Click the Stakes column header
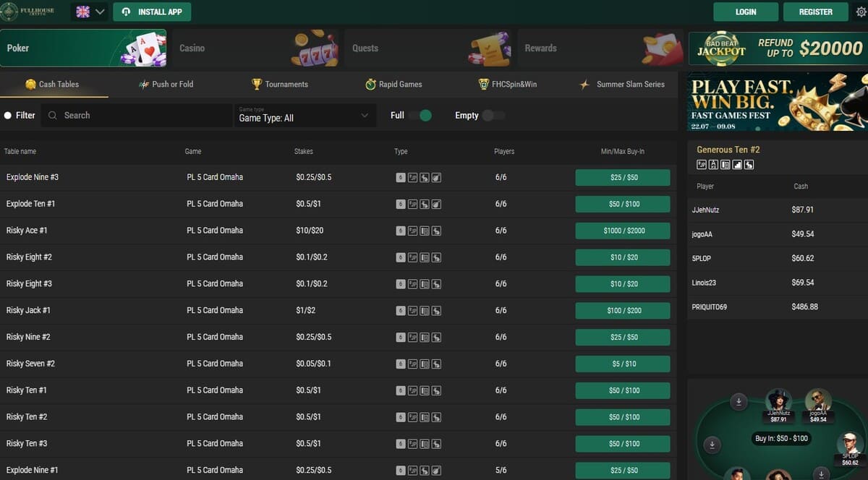868x480 pixels. coord(304,152)
